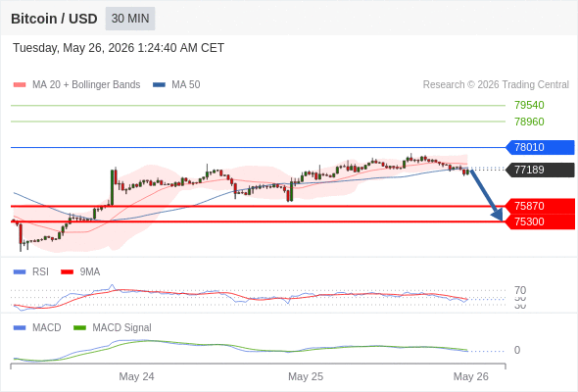The image size is (578, 392).
Task: Click the MACD Signal green legend swatch
Action: (79, 327)
